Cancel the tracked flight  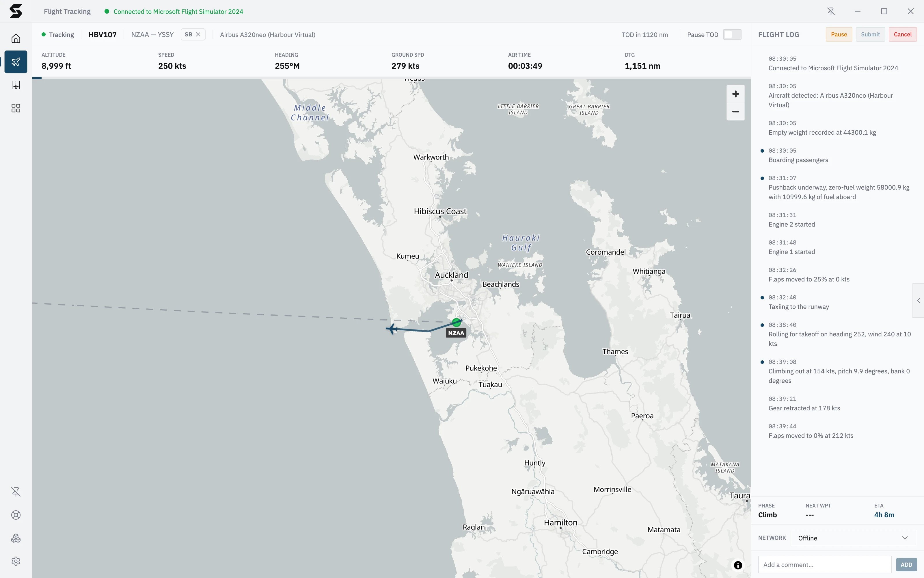(903, 34)
